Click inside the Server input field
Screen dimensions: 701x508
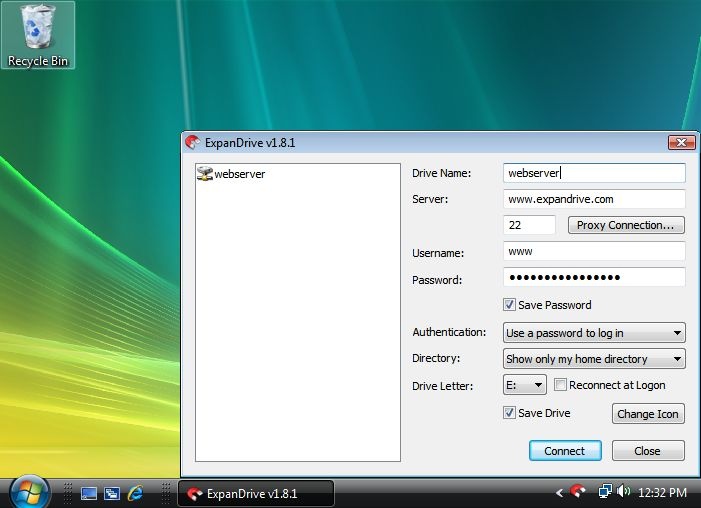594,199
